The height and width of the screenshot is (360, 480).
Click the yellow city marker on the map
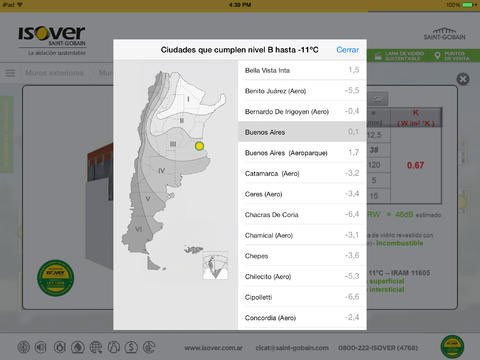click(199, 146)
